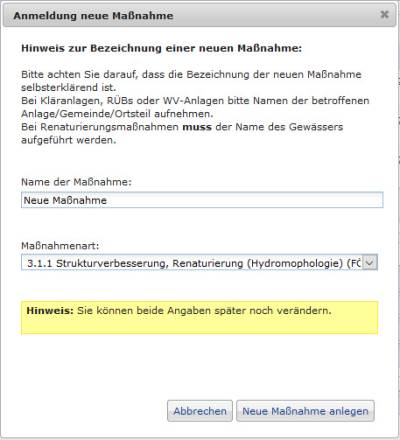Click Neue Maßnahme anlegen button
400x440 pixels.
(x=305, y=411)
